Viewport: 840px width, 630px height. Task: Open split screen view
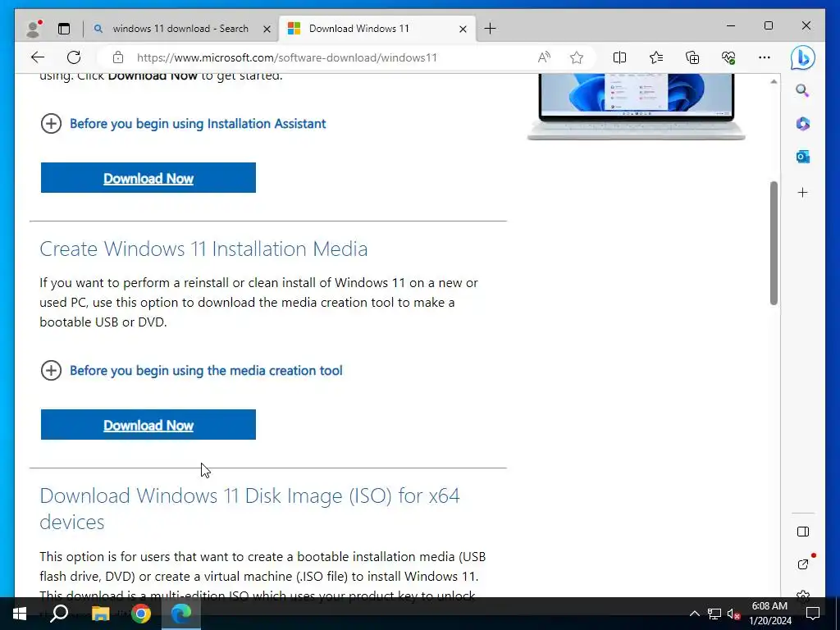(x=620, y=57)
